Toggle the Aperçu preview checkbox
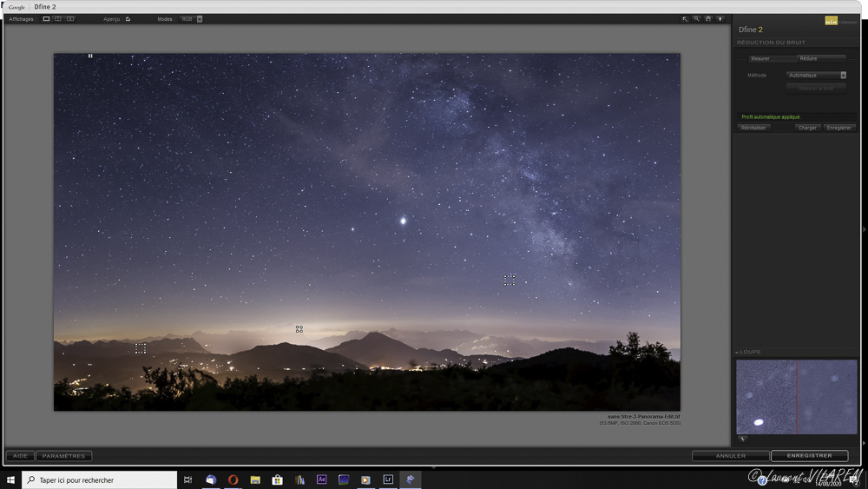Screen dimensions: 868x489 tap(128, 19)
